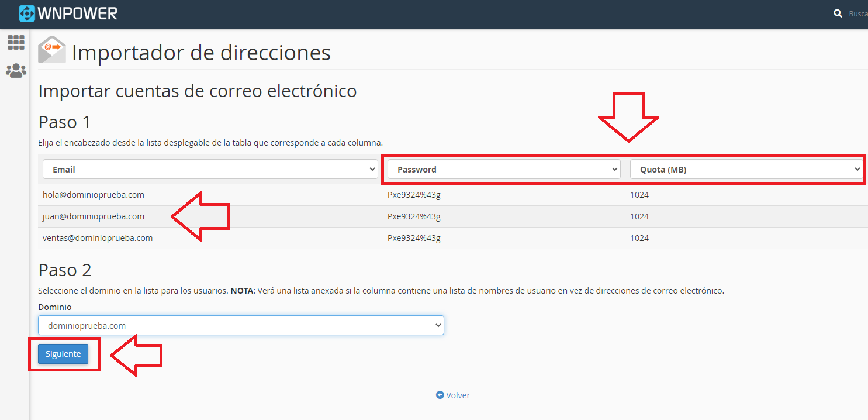Screen dimensions: 868x420
Task: Click the ventas@dominioprueba.com email cell
Action: [x=98, y=238]
